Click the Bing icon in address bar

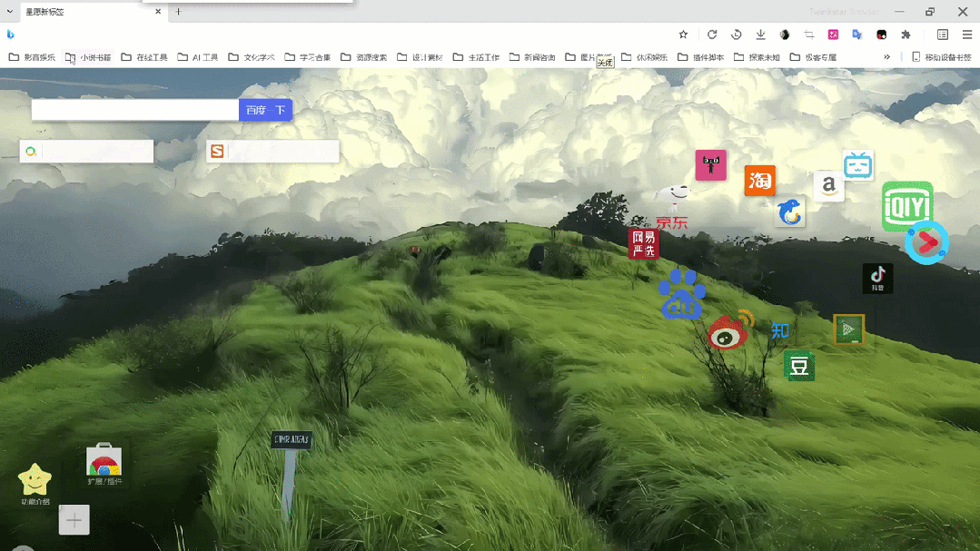click(x=11, y=34)
